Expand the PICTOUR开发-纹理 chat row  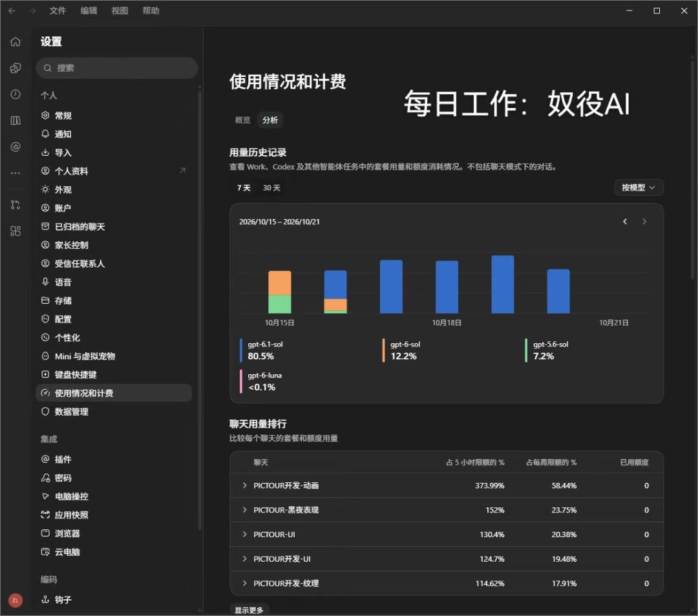[x=245, y=584]
